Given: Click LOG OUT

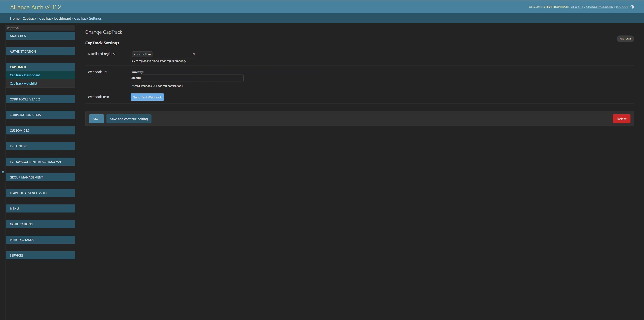Looking at the screenshot, I should [x=622, y=7].
